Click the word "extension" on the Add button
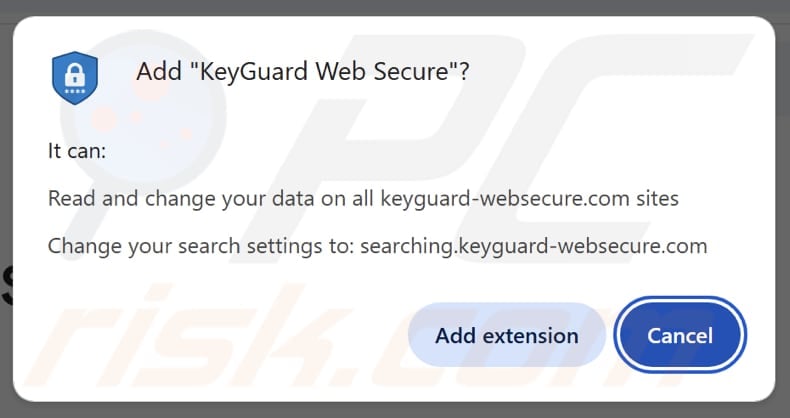Viewport: 790px width, 418px height. point(531,335)
